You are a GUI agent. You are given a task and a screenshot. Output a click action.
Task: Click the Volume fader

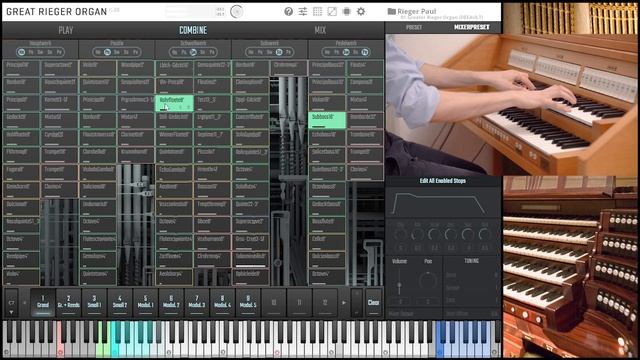(399, 284)
